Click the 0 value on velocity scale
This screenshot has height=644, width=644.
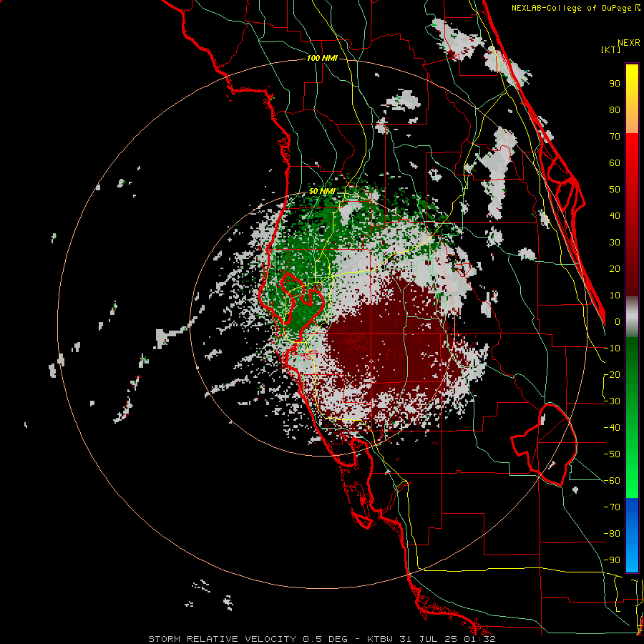click(618, 321)
